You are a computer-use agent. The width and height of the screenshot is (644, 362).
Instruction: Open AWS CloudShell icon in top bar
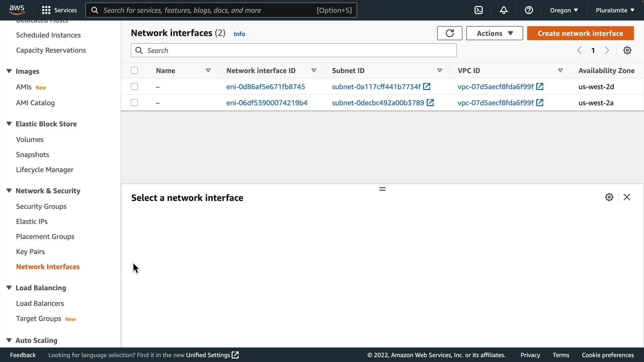coord(479,10)
